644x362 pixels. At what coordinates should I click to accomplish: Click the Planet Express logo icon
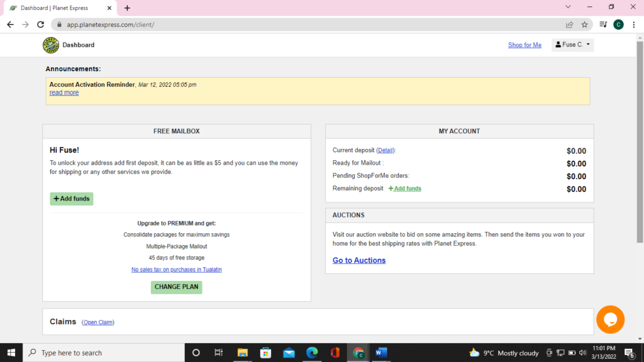click(51, 45)
